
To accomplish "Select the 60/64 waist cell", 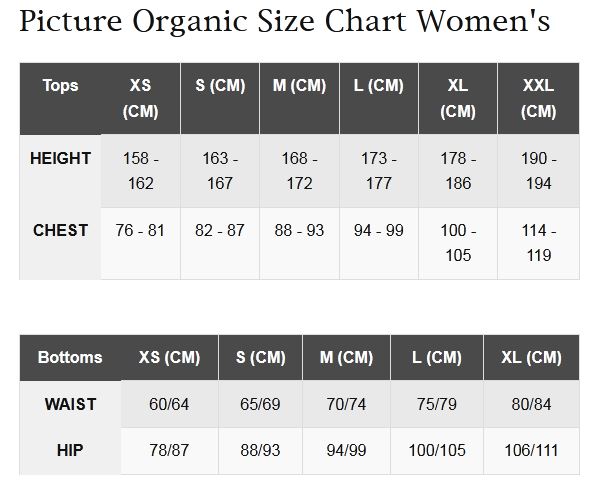I will click(x=169, y=404).
